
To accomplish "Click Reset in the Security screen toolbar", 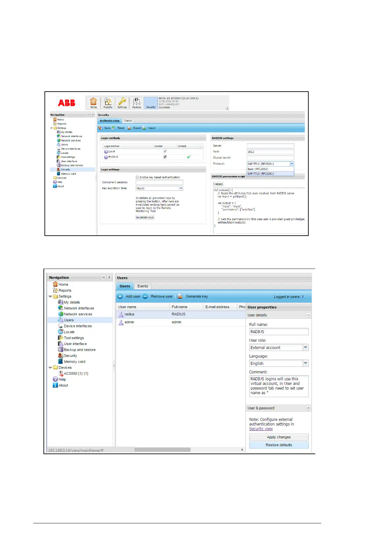I will click(118, 128).
